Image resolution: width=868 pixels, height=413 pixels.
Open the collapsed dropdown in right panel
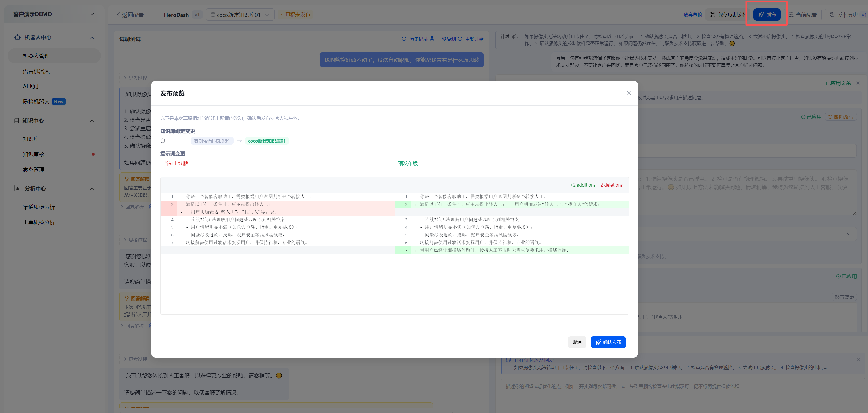point(849,234)
